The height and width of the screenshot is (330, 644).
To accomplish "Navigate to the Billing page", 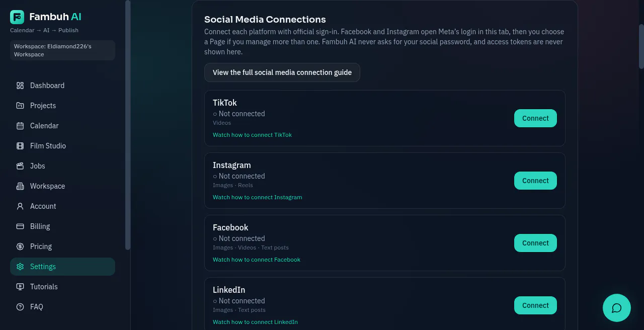I will 62,226.
